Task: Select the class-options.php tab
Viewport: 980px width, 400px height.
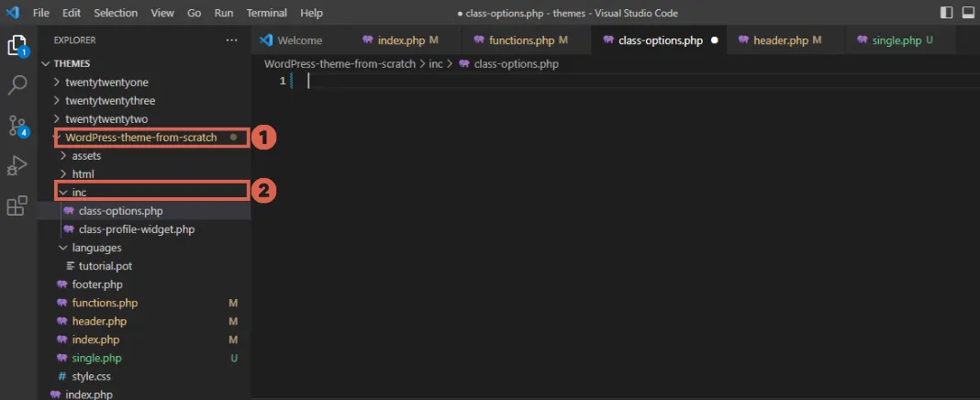Action: 660,40
